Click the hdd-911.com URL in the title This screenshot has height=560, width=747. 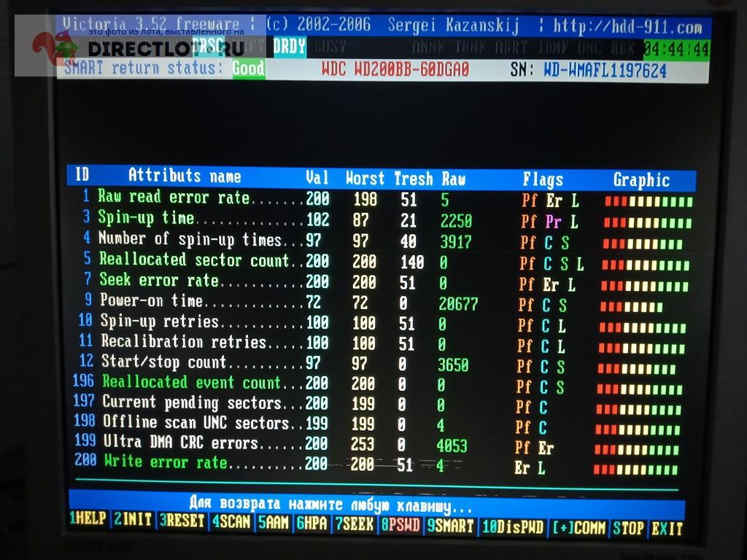627,26
